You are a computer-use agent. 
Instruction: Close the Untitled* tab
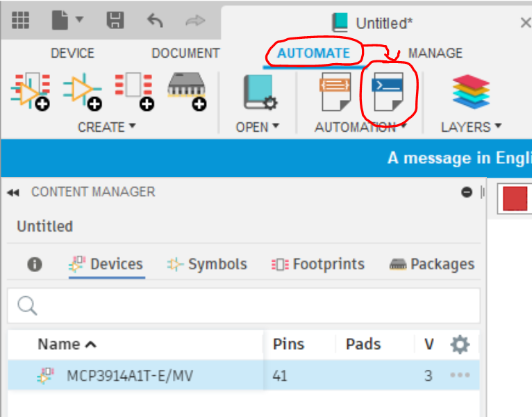[526, 23]
